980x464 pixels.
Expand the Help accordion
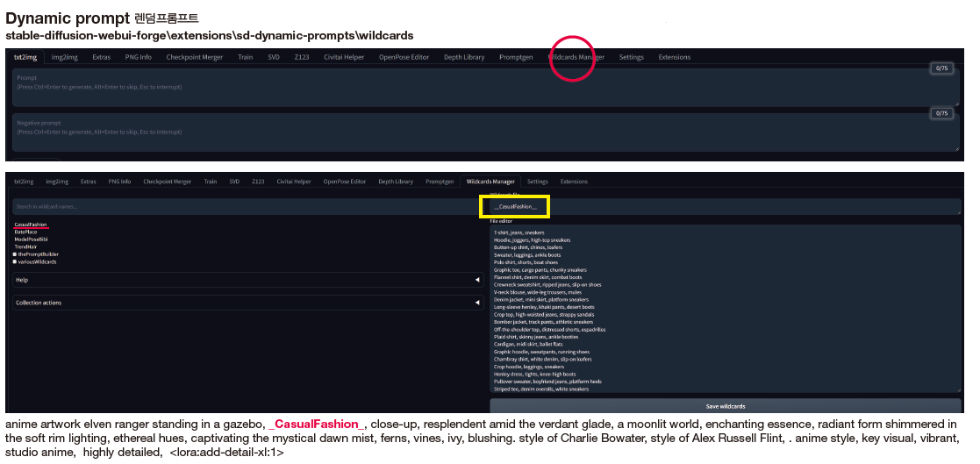tap(248, 280)
